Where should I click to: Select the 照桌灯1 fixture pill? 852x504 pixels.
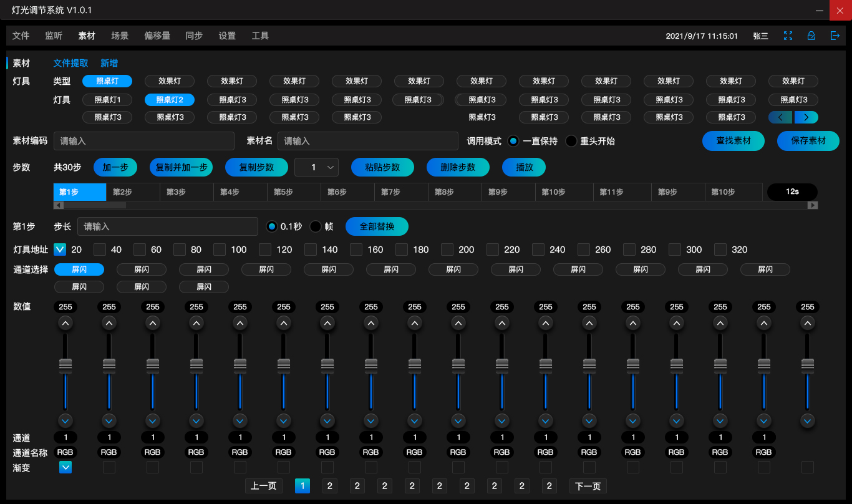pos(107,99)
